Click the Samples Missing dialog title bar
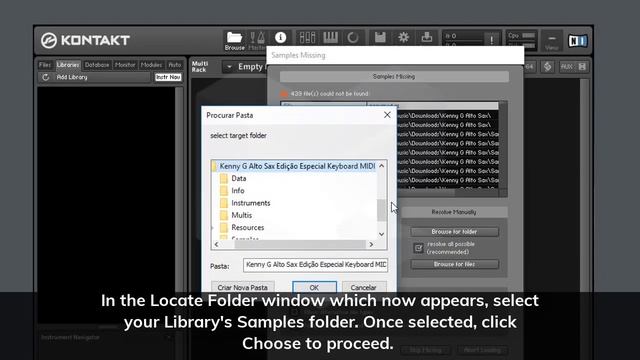 pos(395,55)
